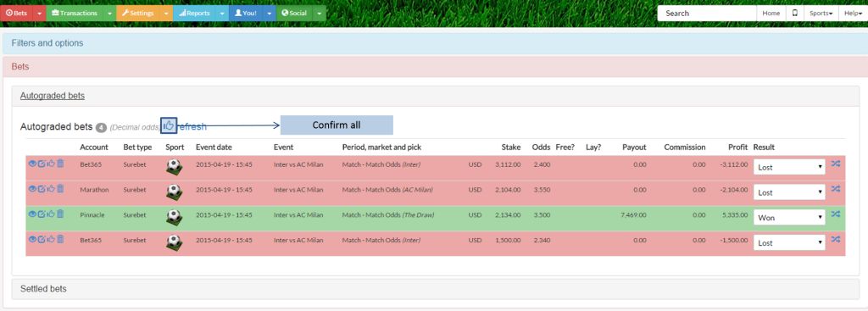View the Pinnacle bet via eye icon

[32, 214]
